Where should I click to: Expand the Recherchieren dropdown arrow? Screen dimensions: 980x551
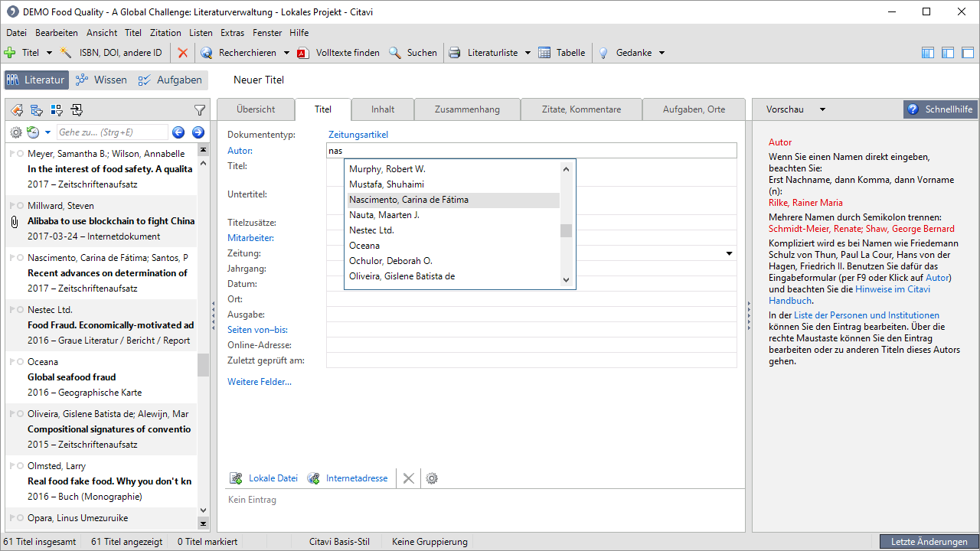point(286,53)
